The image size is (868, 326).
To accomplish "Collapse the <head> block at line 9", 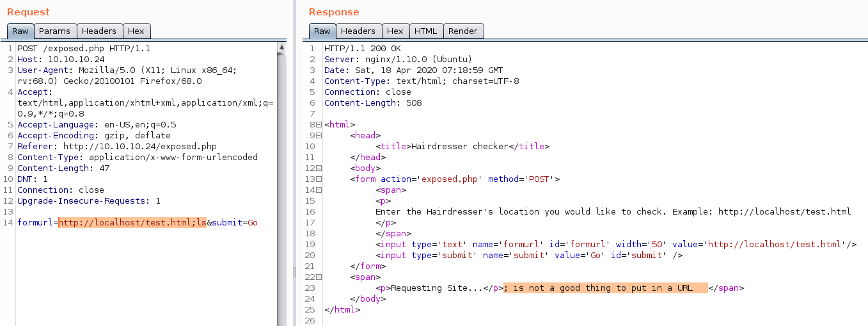I will click(x=318, y=135).
